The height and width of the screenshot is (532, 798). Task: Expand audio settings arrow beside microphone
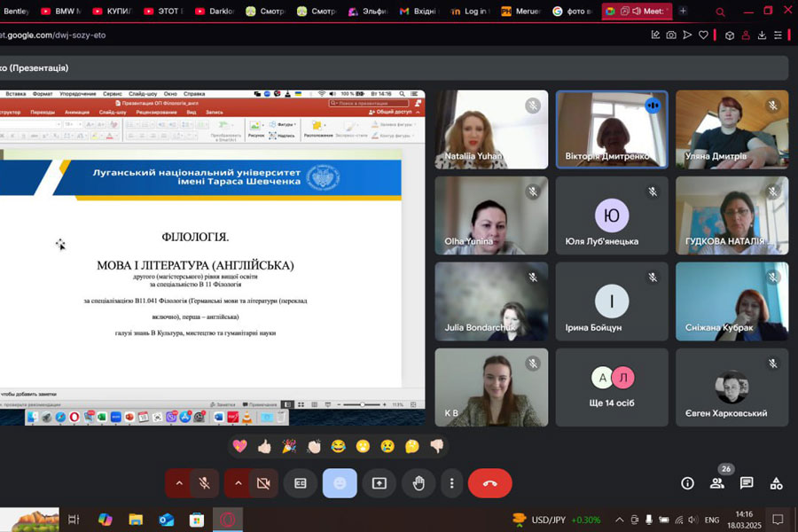[179, 483]
